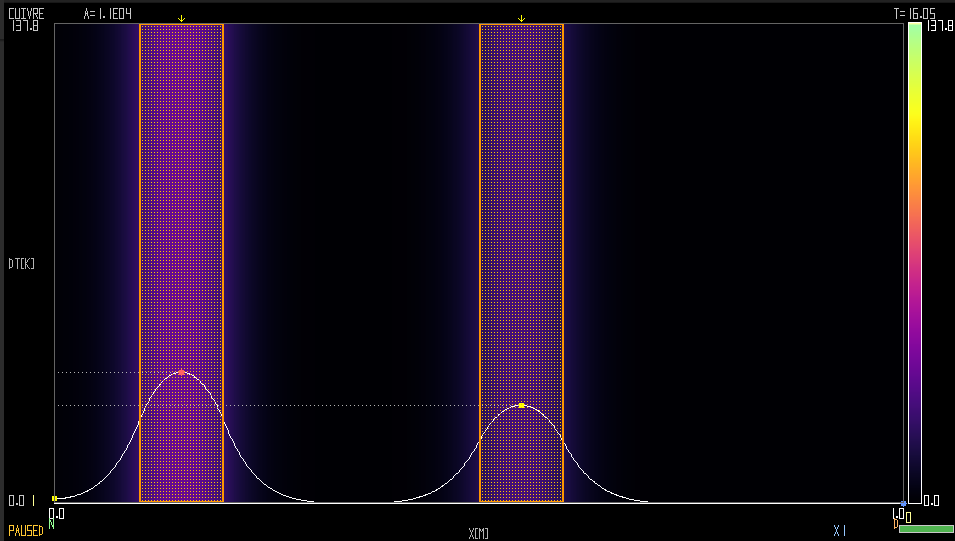Click the temperature color scale bar
The image size is (955, 541).
tap(914, 260)
